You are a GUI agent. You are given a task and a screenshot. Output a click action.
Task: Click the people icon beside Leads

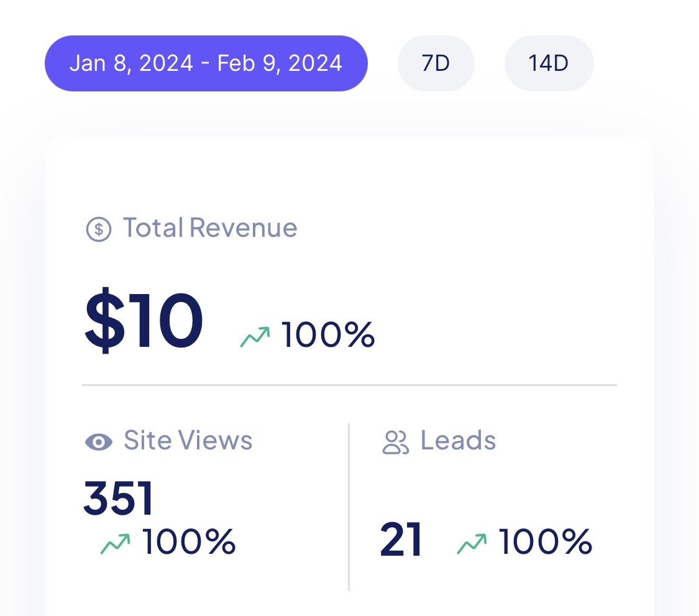[395, 442]
